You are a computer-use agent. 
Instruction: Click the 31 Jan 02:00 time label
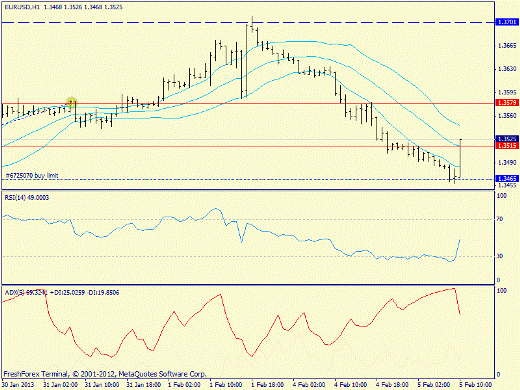pos(60,385)
